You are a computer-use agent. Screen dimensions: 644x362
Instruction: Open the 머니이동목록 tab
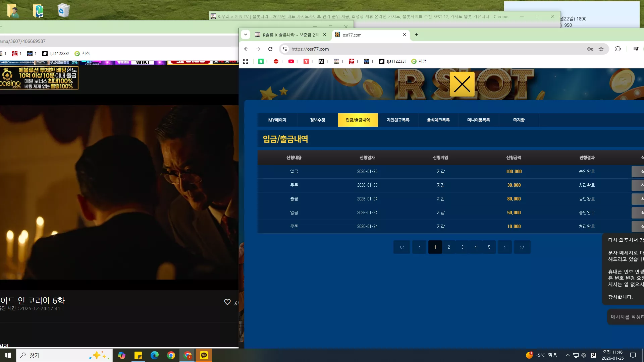tap(479, 120)
